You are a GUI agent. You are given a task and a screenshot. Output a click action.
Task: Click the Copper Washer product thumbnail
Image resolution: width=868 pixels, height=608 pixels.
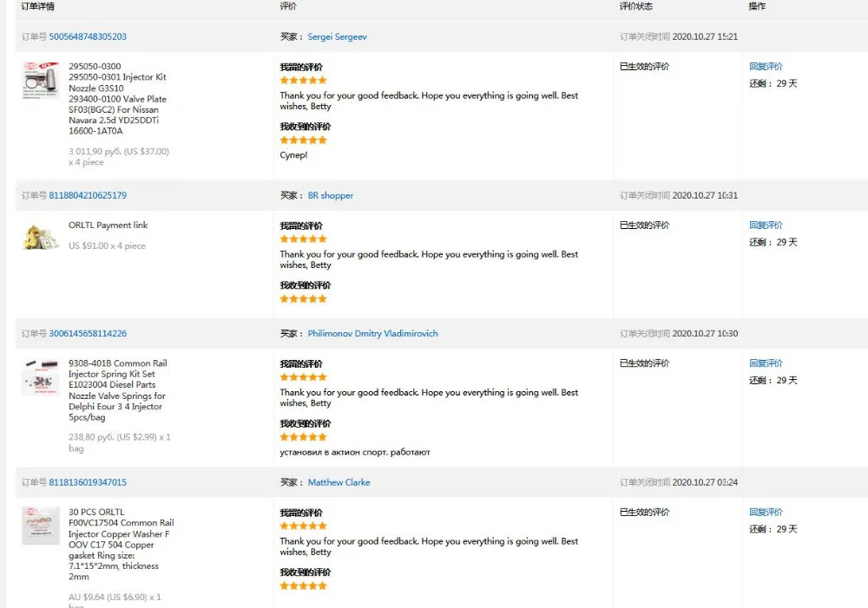click(x=41, y=526)
